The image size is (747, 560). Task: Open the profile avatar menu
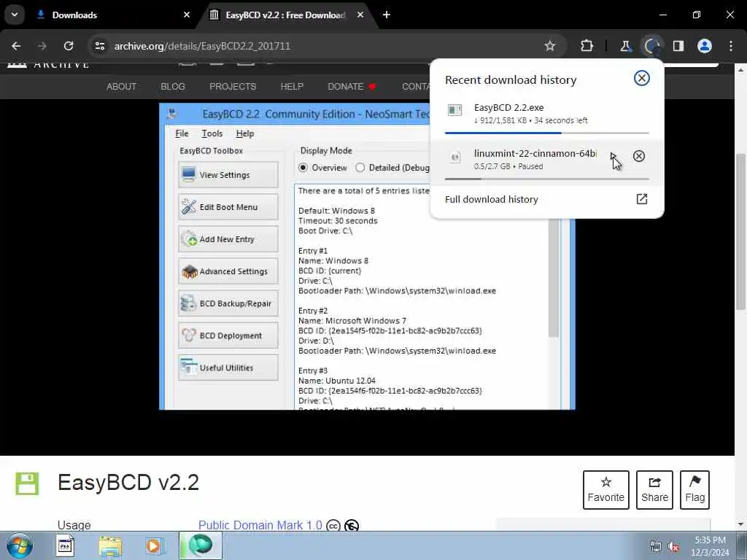click(x=705, y=46)
